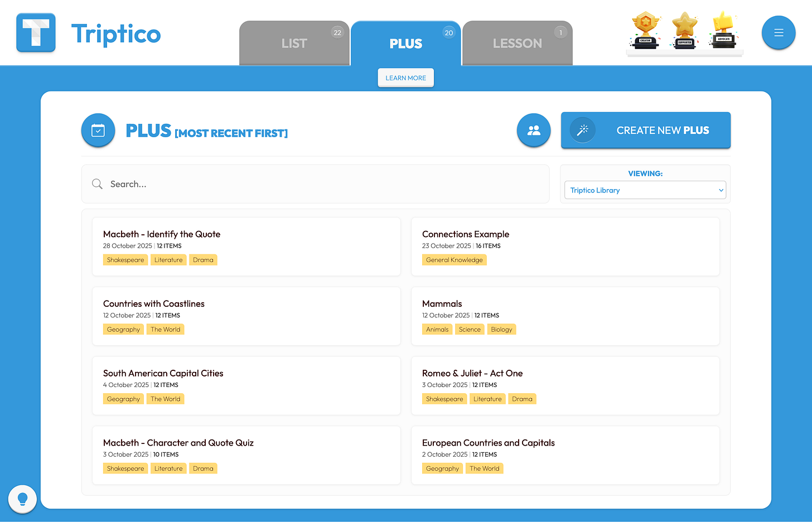The height and width of the screenshot is (522, 812).
Task: Open the Advocate thumbs-up trophy badge
Action: tap(724, 30)
